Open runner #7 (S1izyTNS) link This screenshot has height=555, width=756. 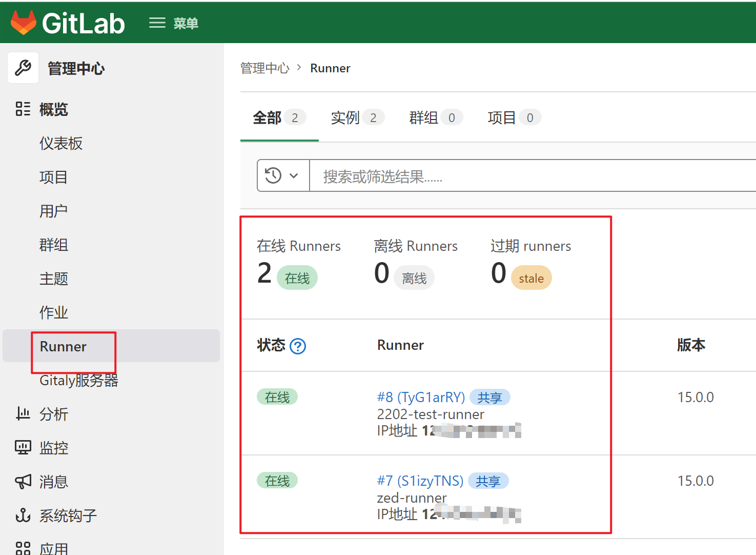click(x=420, y=481)
